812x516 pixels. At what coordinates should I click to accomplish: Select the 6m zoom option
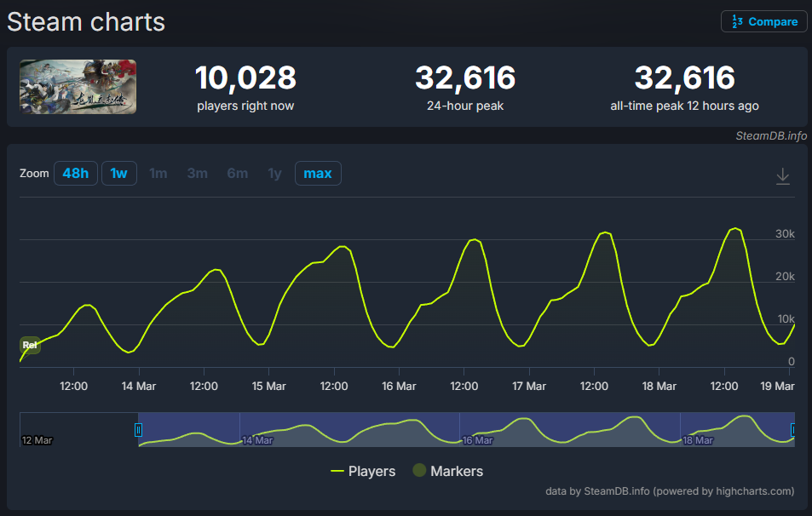pos(237,173)
